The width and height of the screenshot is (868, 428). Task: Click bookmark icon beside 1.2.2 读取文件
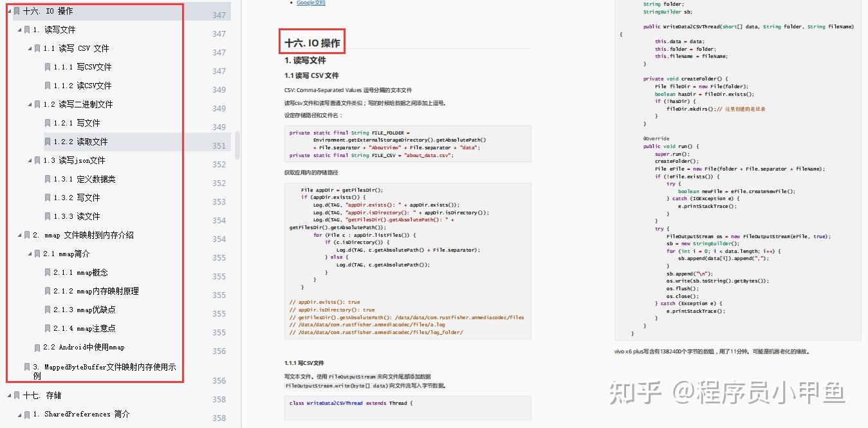(48, 142)
